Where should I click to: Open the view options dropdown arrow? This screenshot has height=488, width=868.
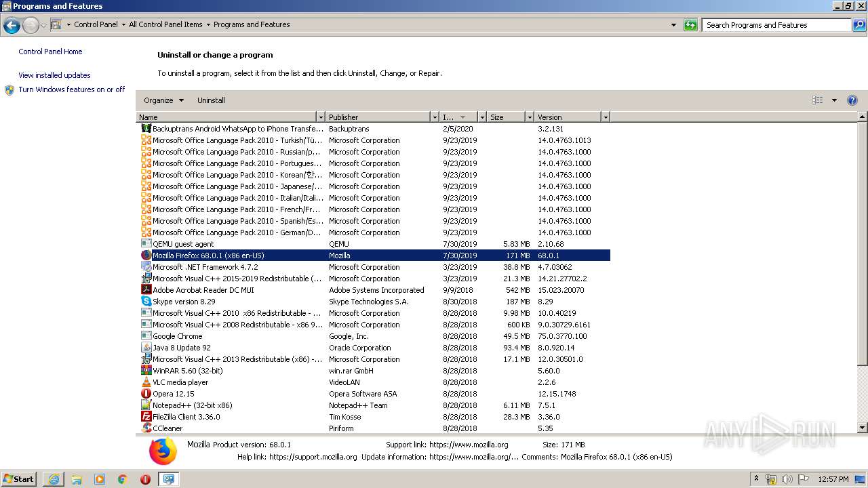(834, 100)
